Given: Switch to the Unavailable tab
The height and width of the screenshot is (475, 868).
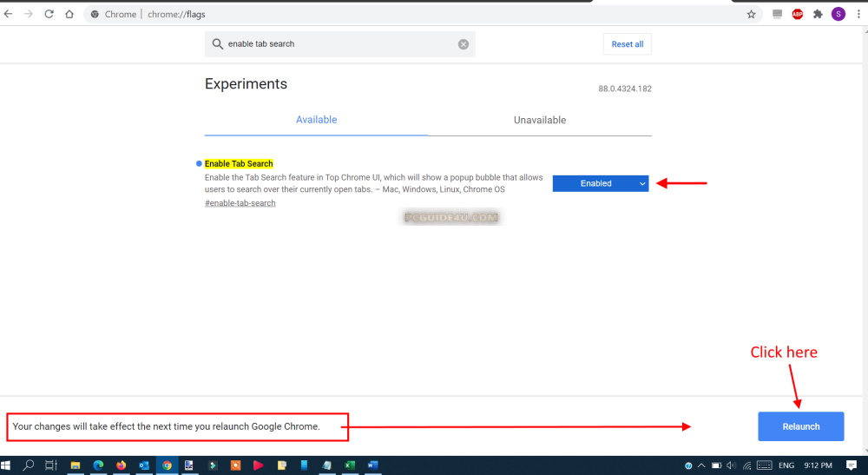Looking at the screenshot, I should click(x=539, y=120).
